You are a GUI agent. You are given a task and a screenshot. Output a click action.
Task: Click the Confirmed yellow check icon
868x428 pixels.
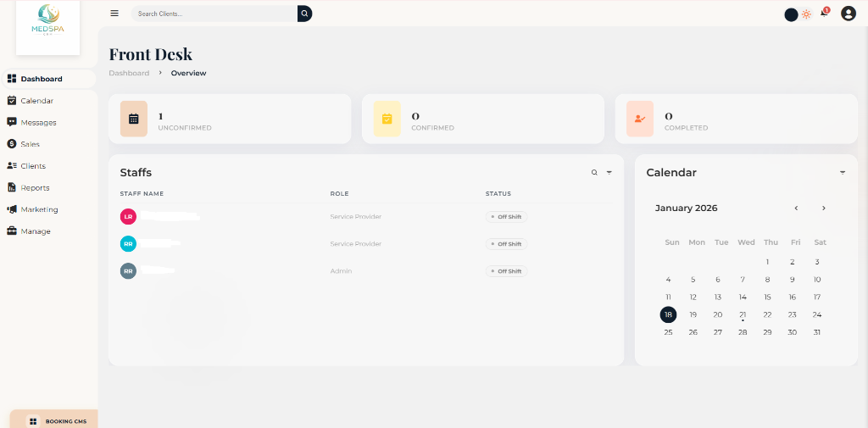[x=387, y=119]
